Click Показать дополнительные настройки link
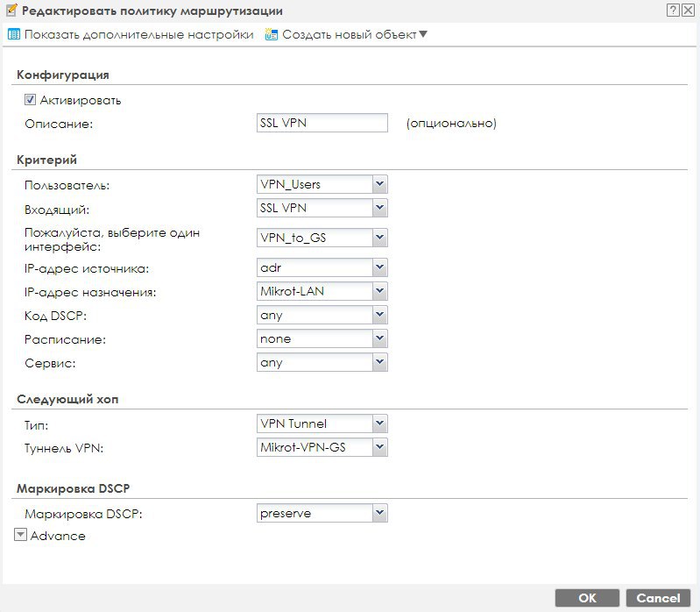 pos(138,35)
